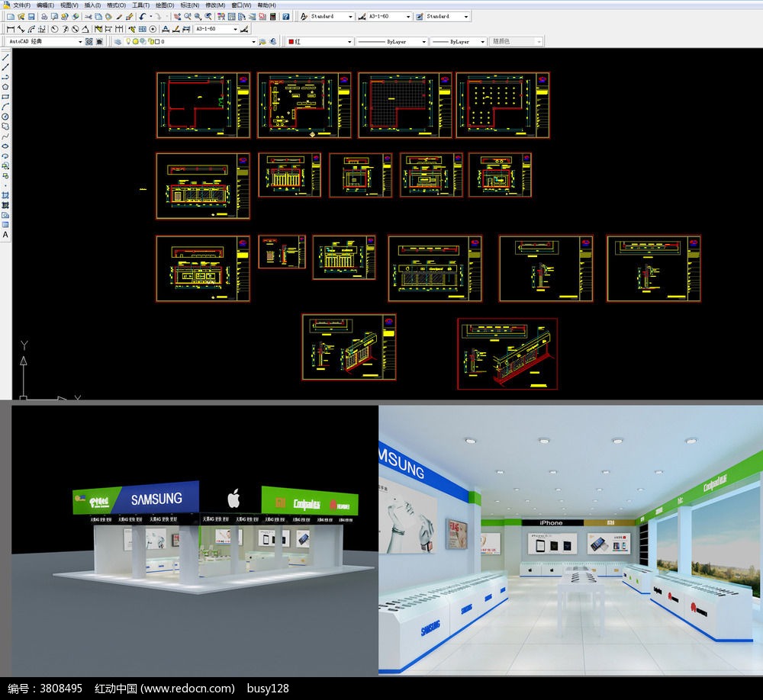
Task: Select the Aligned dimension tool
Action: click(21, 29)
